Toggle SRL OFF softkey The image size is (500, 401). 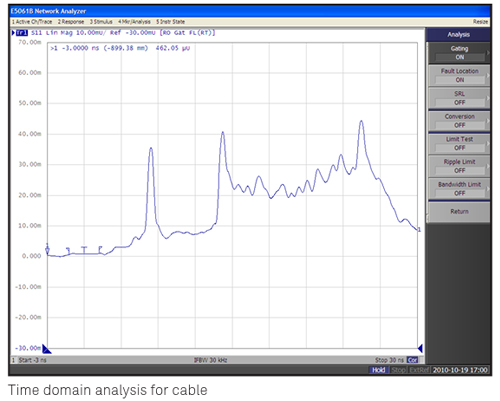coord(459,98)
